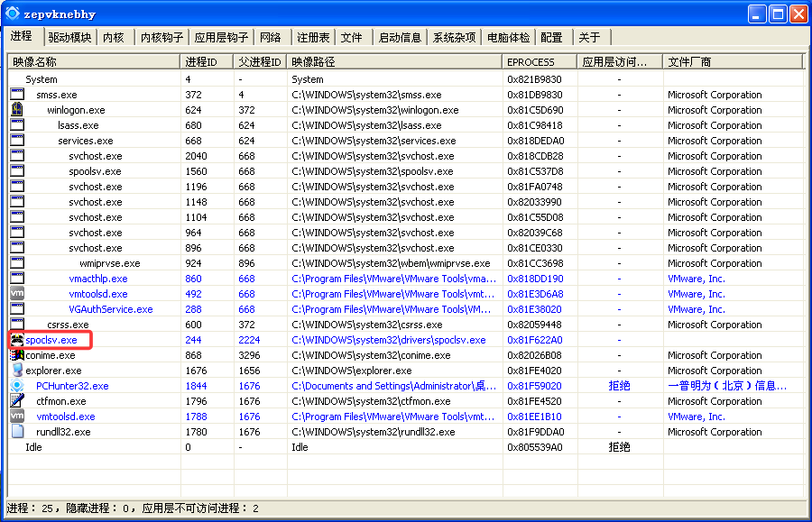Open the 内核钩子 tab
Screen dimensions: 812x522
(x=161, y=37)
